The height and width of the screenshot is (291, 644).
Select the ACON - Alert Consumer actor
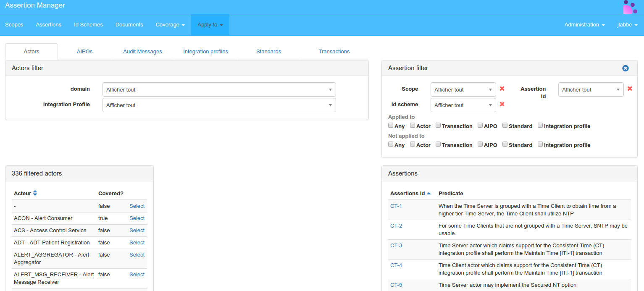[137, 218]
